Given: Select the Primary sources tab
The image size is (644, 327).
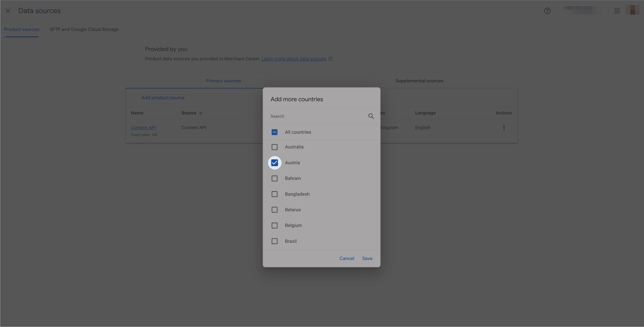Looking at the screenshot, I should 223,81.
